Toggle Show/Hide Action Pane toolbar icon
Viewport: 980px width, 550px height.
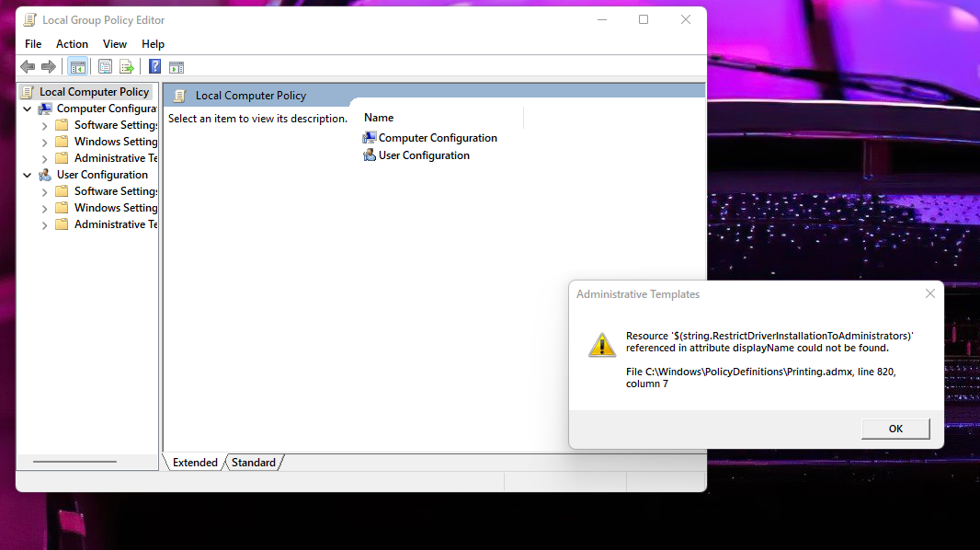coord(177,66)
